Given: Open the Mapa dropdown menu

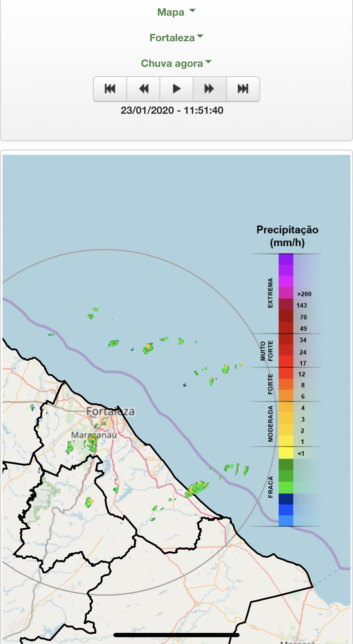Looking at the screenshot, I should [176, 12].
